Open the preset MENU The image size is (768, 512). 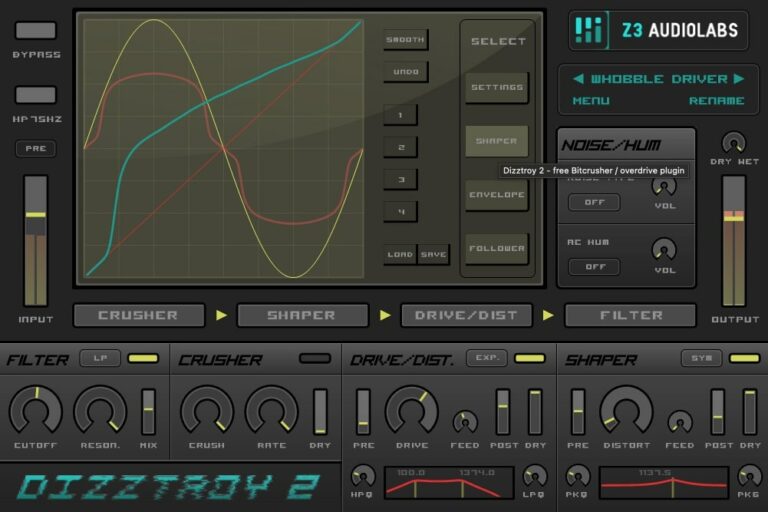tap(591, 100)
